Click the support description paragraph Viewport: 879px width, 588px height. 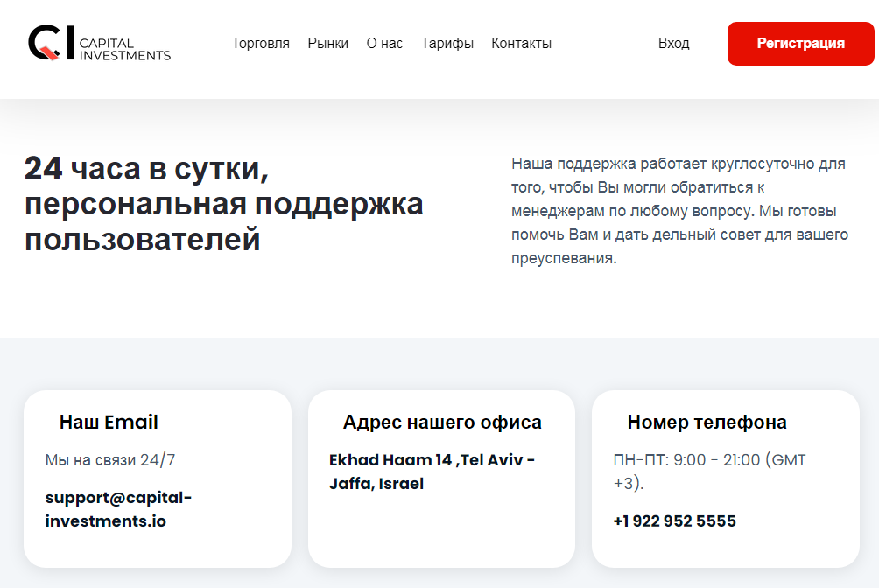(x=679, y=210)
